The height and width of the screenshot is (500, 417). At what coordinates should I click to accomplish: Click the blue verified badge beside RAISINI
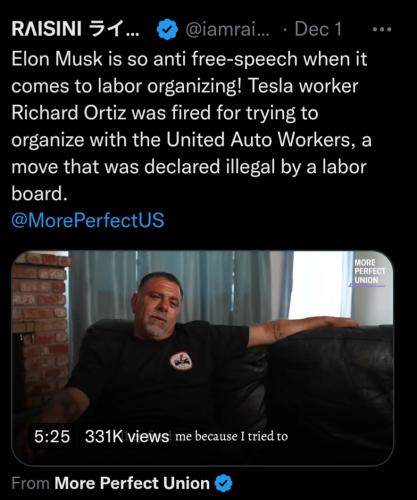[167, 29]
